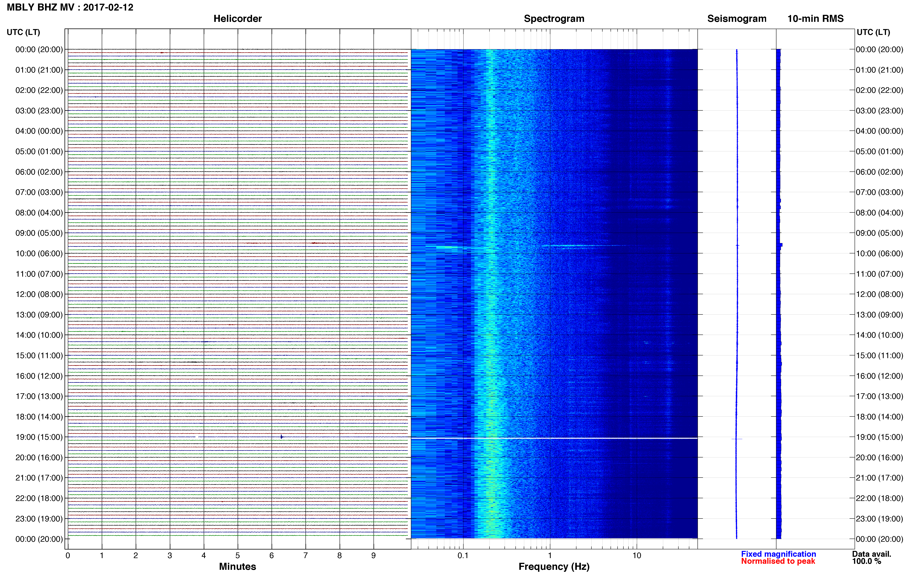Click right axis time label "16:00 (12:00)"
Screen dimensions: 924x578
(879, 376)
